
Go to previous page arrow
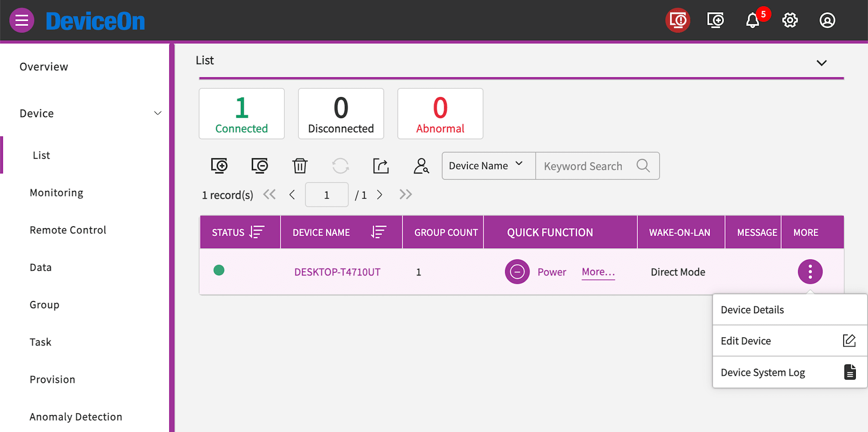(x=292, y=195)
